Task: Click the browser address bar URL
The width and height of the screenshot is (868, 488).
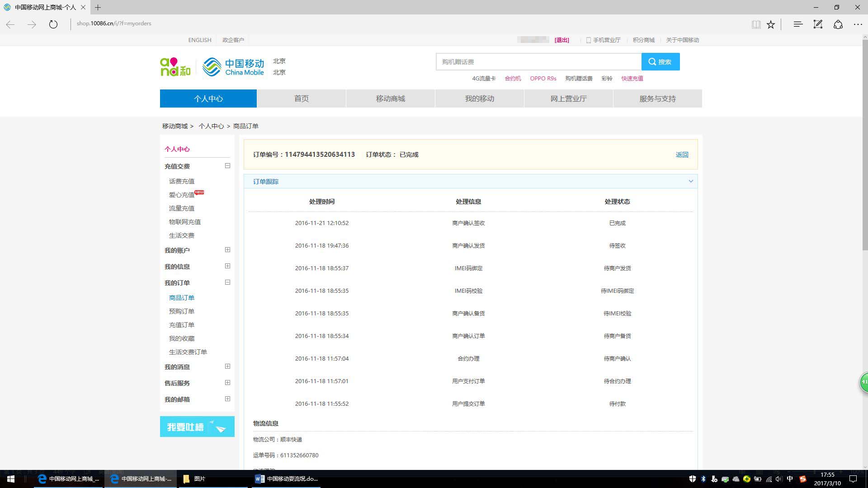Action: pyautogui.click(x=114, y=23)
